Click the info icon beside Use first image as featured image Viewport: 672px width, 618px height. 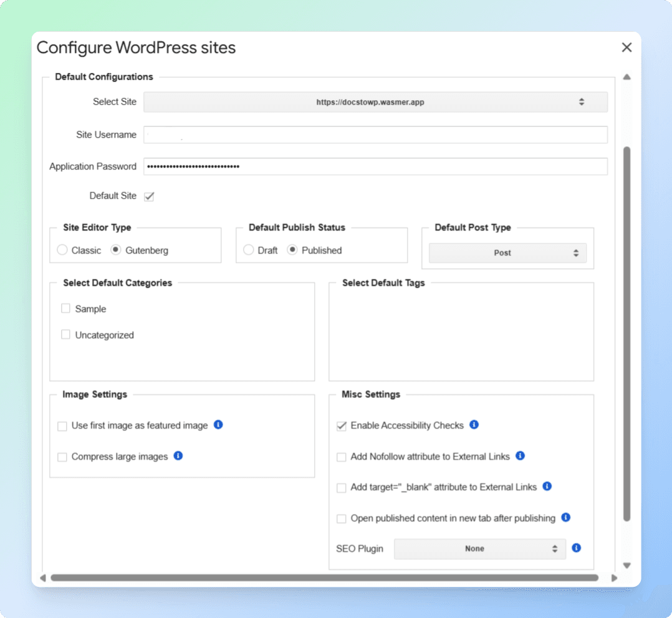point(218,425)
